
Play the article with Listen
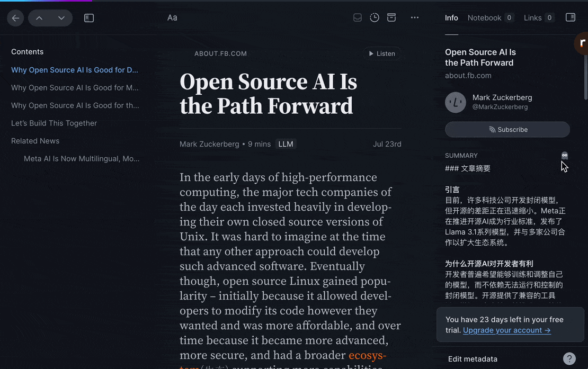pos(382,53)
